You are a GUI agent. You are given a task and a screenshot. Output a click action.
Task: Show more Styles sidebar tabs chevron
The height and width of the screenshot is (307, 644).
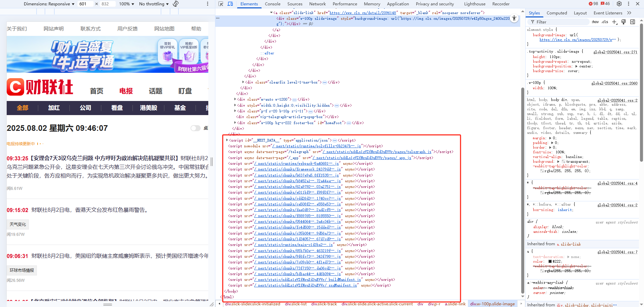[629, 13]
